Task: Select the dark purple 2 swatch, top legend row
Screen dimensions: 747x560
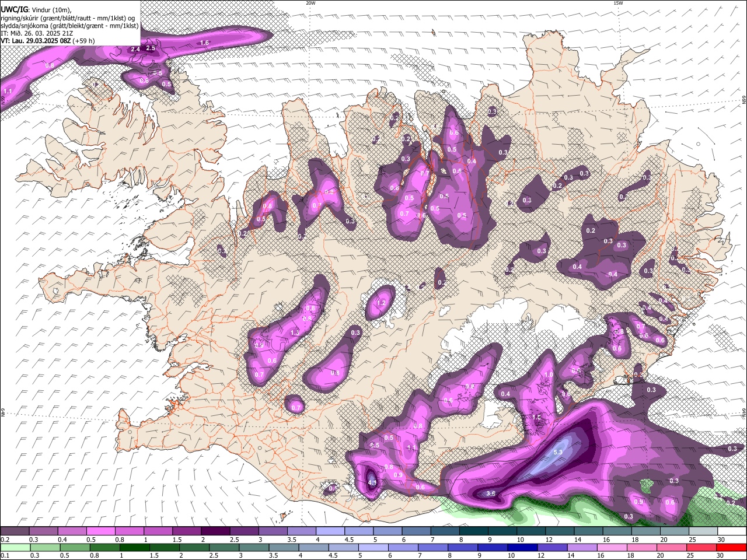Action: (x=215, y=531)
